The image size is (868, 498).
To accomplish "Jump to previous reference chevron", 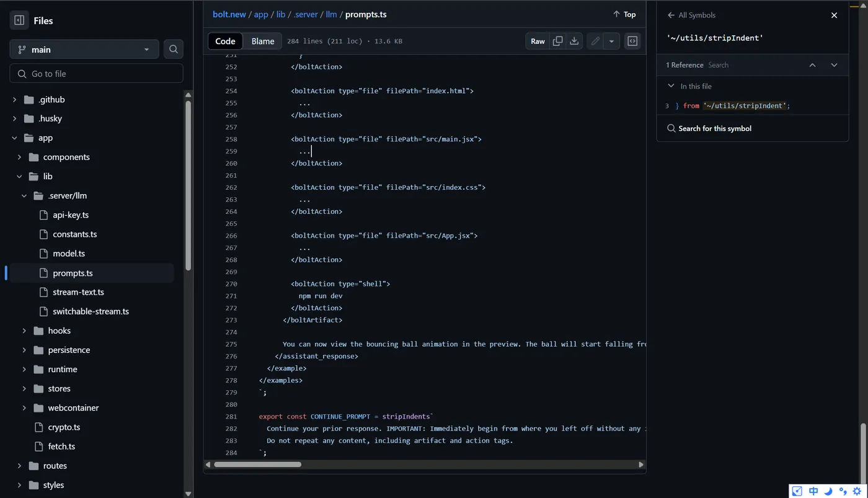I will (812, 65).
